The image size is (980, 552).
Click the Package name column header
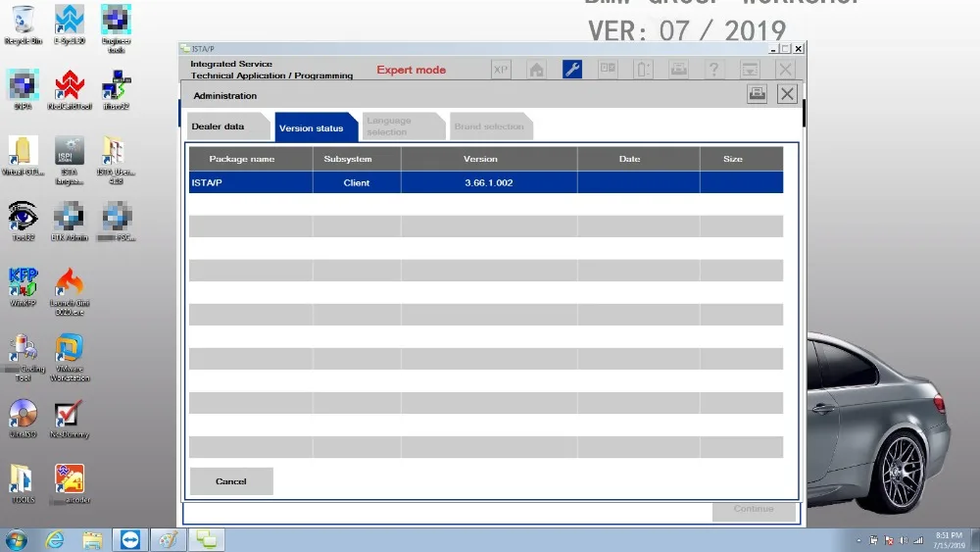point(242,159)
